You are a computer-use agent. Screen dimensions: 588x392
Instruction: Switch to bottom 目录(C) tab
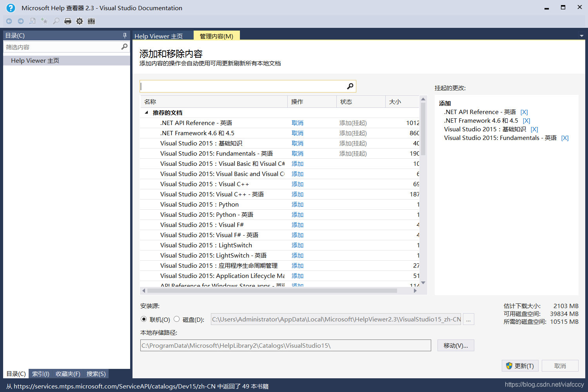[16, 374]
